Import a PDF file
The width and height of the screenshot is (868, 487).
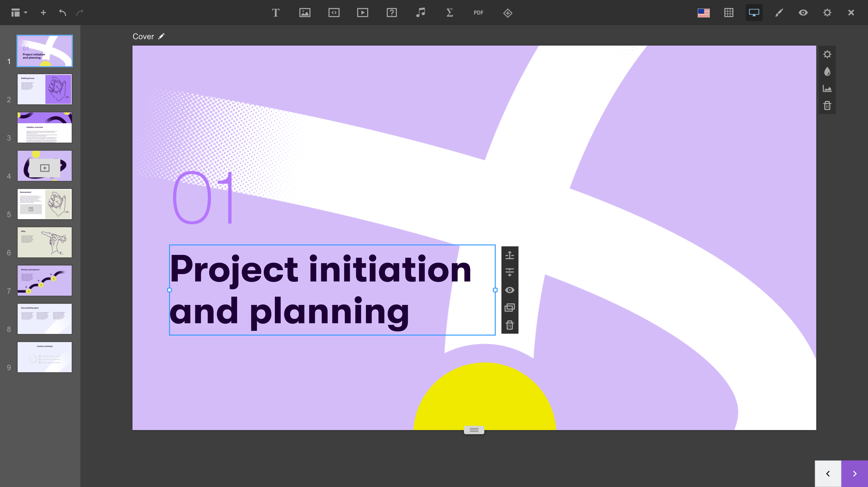[x=479, y=13]
